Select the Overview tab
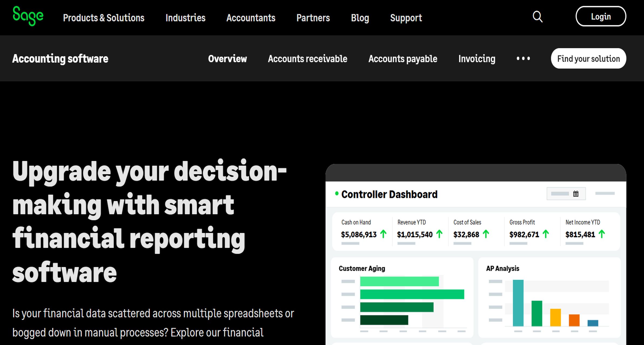The image size is (644, 345). [x=227, y=58]
